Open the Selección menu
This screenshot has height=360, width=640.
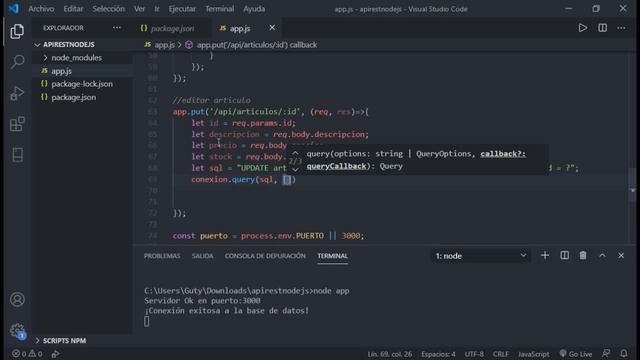tap(108, 9)
